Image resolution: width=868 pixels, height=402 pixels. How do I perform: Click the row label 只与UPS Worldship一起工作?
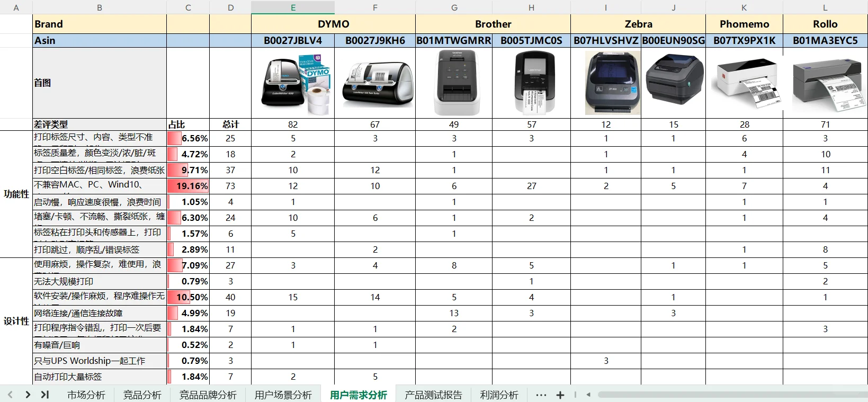(x=100, y=361)
